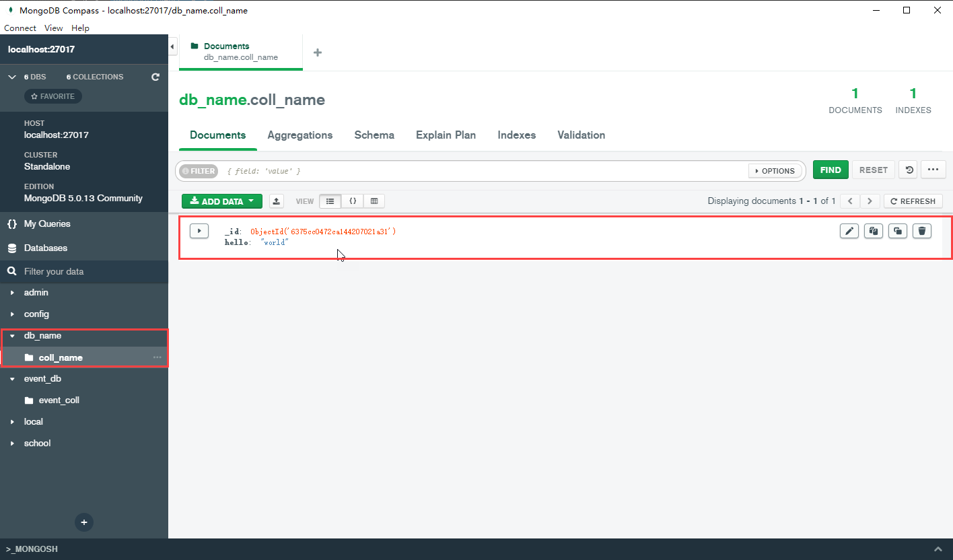Select the db_name.coll_name workspace tab
The height and width of the screenshot is (560, 953).
(241, 52)
